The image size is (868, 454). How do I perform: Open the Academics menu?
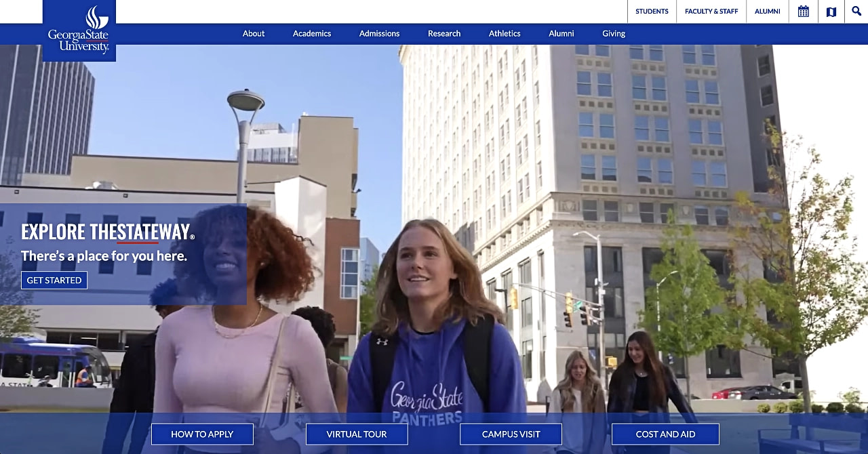tap(312, 33)
